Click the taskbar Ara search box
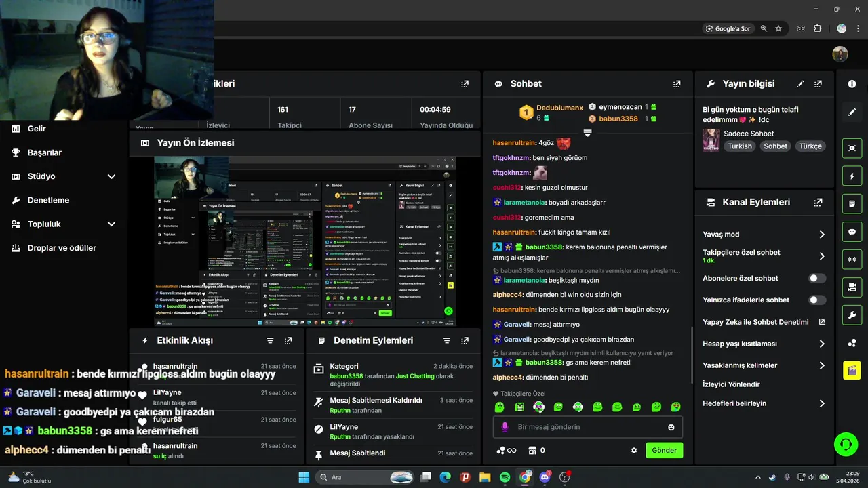Image resolution: width=868 pixels, height=488 pixels. 365,477
